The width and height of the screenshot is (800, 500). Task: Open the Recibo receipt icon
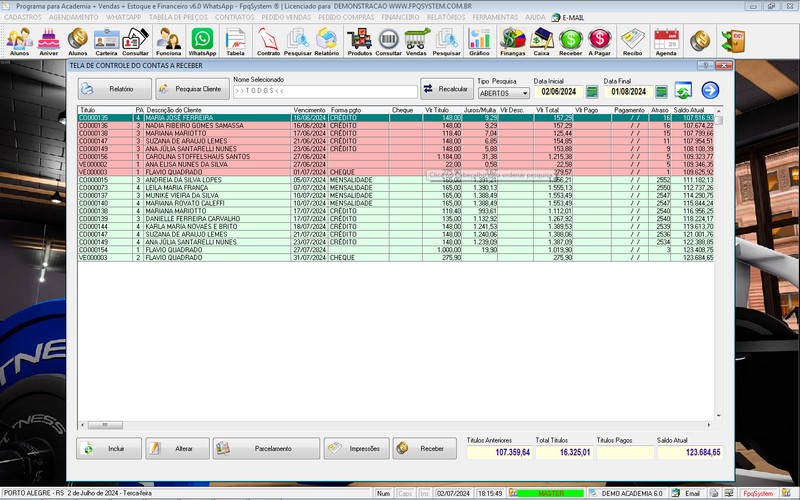[633, 41]
